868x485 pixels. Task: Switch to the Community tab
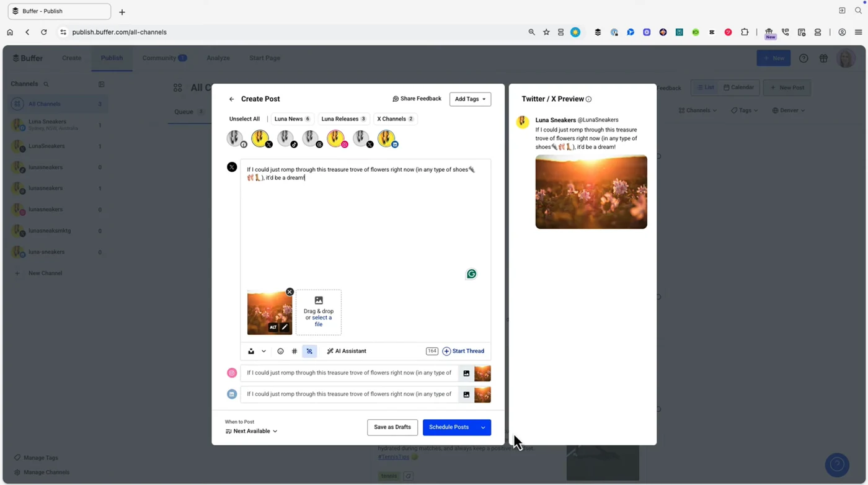164,58
